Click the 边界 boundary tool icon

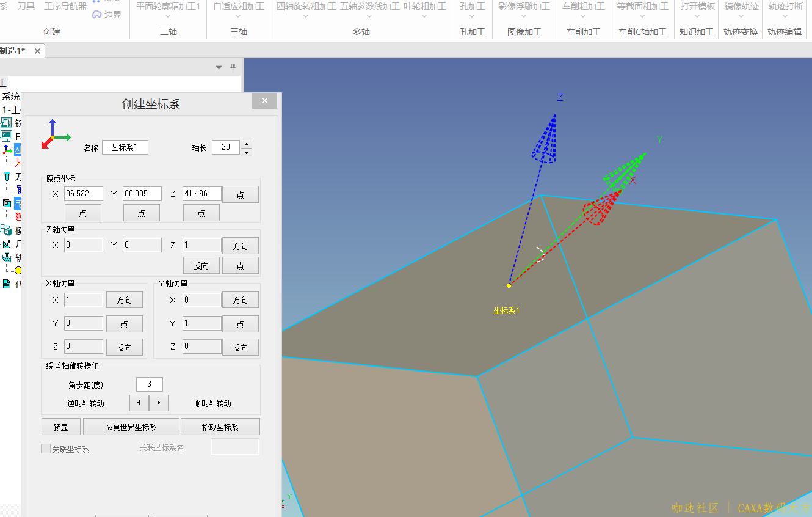coord(97,15)
